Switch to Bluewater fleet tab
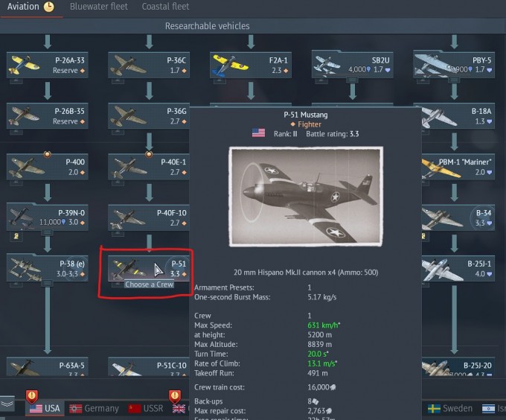The height and width of the screenshot is (420, 506). 99,7
